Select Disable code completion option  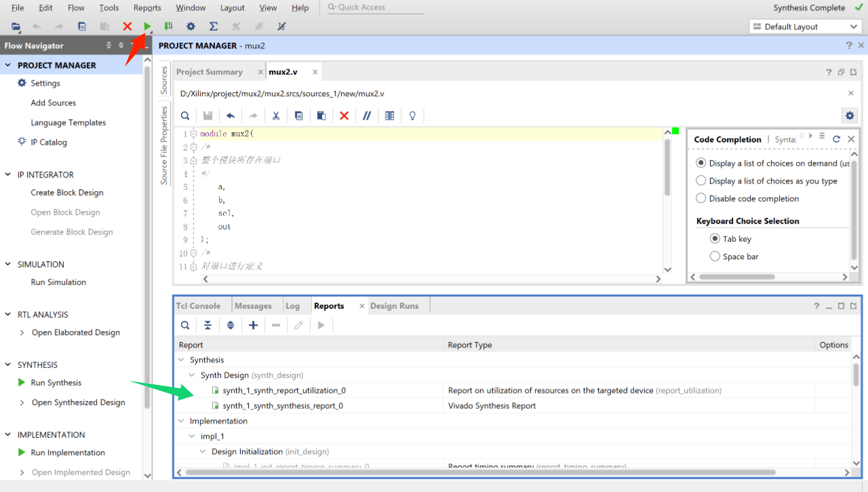[701, 198]
